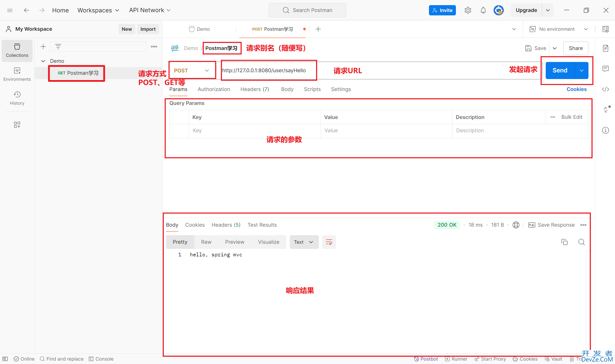
Task: Open the API Network dropdown
Action: (x=150, y=10)
